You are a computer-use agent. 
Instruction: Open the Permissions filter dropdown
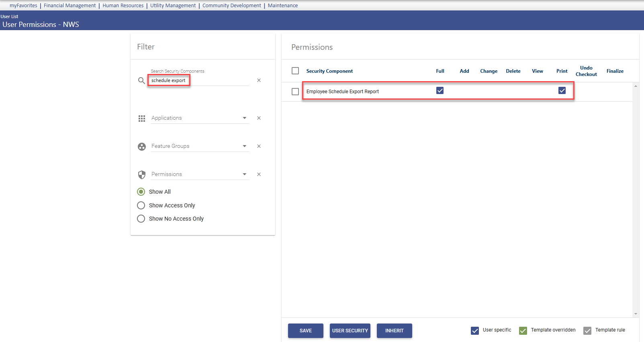point(200,174)
